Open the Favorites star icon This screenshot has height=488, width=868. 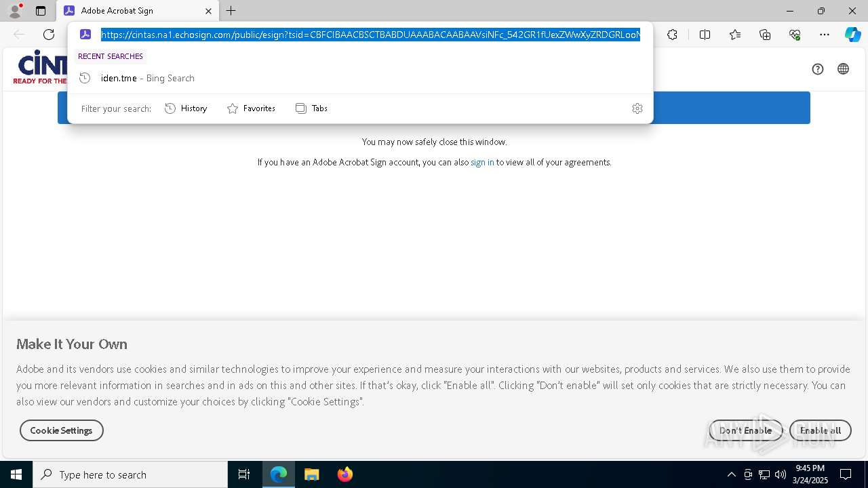click(735, 35)
